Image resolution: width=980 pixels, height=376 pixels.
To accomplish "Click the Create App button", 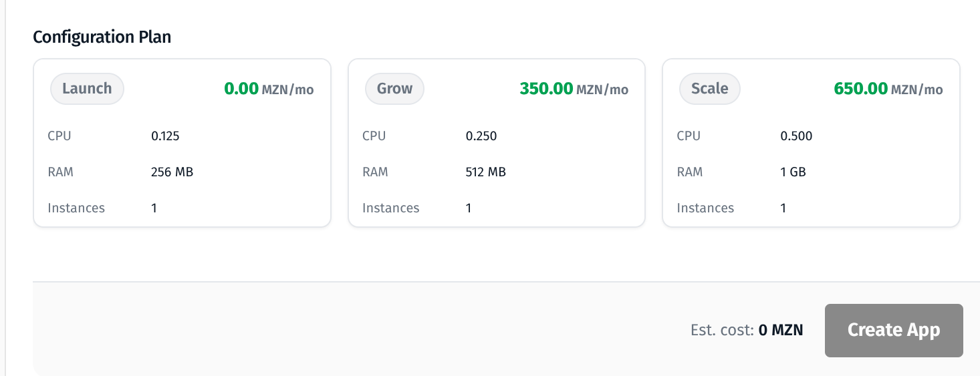I will [x=894, y=330].
